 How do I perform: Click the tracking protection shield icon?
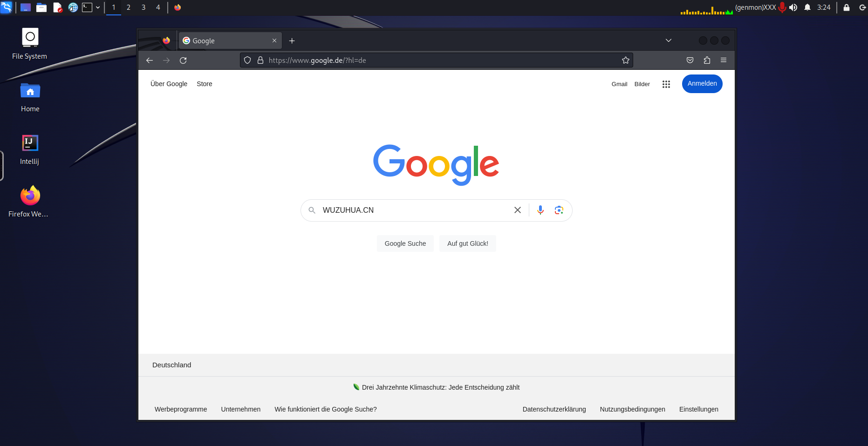[247, 60]
